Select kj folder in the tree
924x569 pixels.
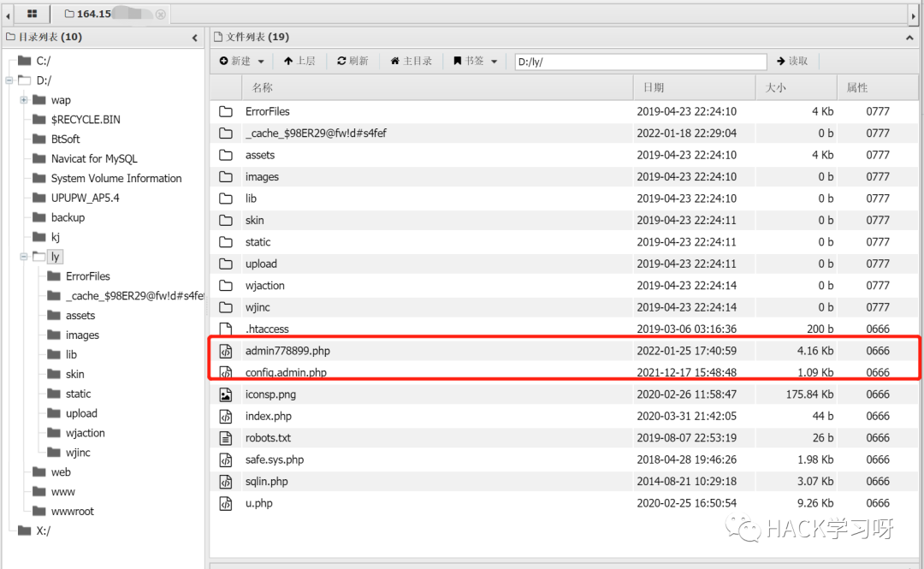pyautogui.click(x=56, y=237)
